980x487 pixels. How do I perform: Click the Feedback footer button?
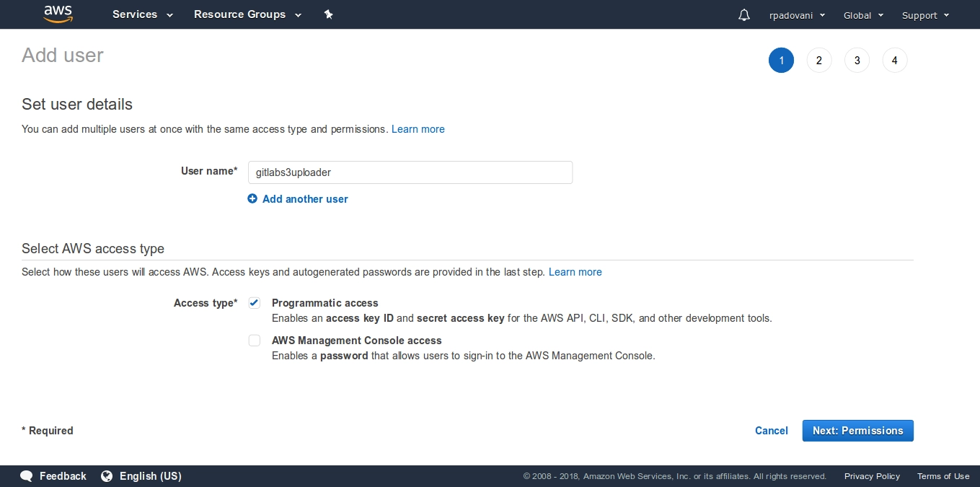[53, 476]
